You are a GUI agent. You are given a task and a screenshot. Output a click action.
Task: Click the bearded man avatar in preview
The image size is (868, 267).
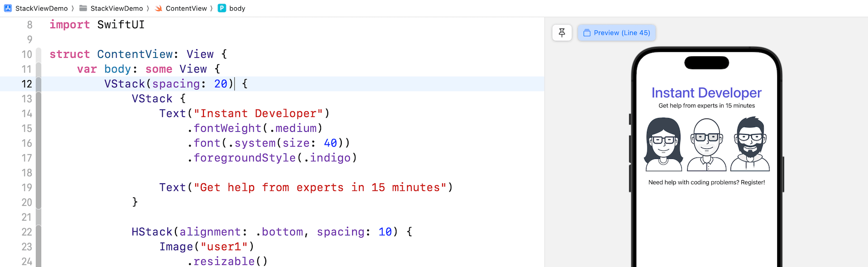click(750, 144)
